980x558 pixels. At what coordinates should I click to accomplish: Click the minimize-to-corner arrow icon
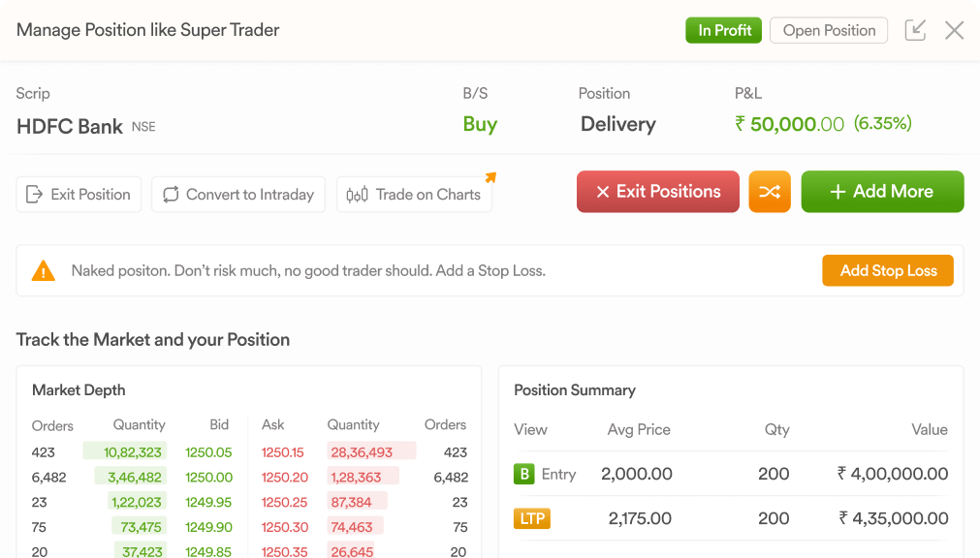pos(915,30)
